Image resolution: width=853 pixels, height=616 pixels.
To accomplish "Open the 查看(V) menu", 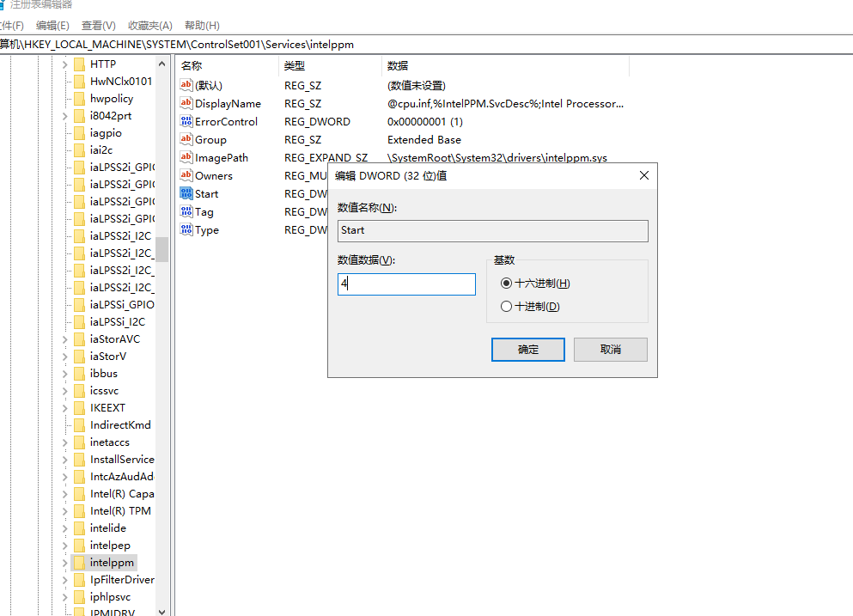I will point(98,26).
